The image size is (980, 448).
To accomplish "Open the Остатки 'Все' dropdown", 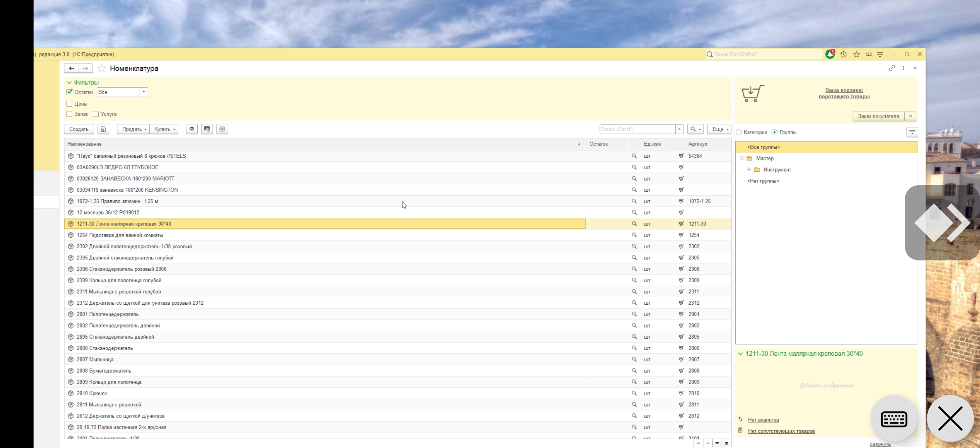I will [143, 92].
